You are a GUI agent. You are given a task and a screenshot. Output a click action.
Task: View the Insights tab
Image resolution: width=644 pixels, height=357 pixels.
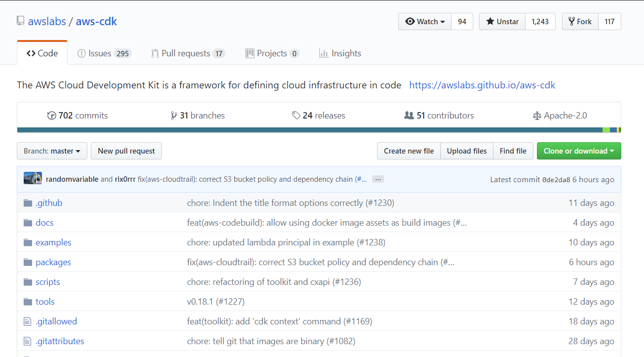pyautogui.click(x=340, y=53)
